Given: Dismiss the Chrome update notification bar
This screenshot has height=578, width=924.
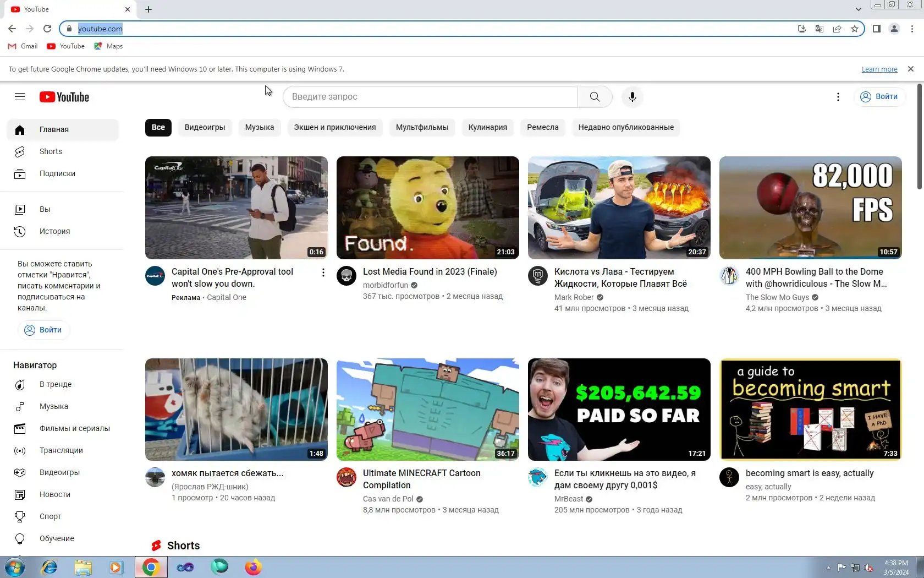Looking at the screenshot, I should [911, 69].
